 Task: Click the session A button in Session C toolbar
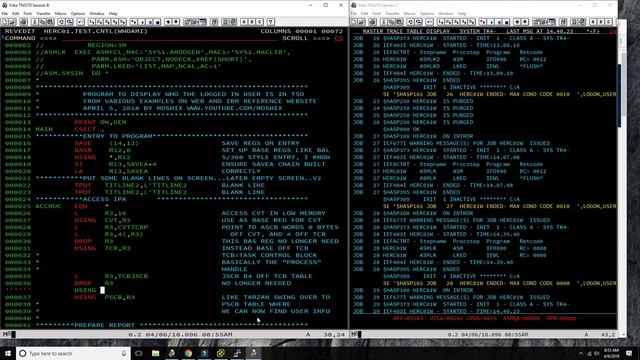593,22
